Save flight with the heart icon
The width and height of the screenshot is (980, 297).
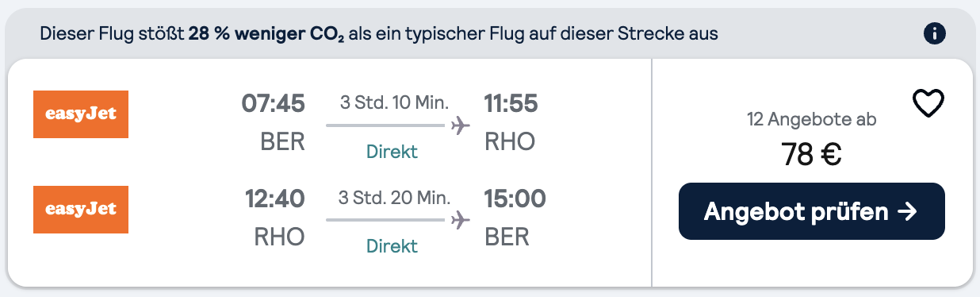[x=928, y=104]
